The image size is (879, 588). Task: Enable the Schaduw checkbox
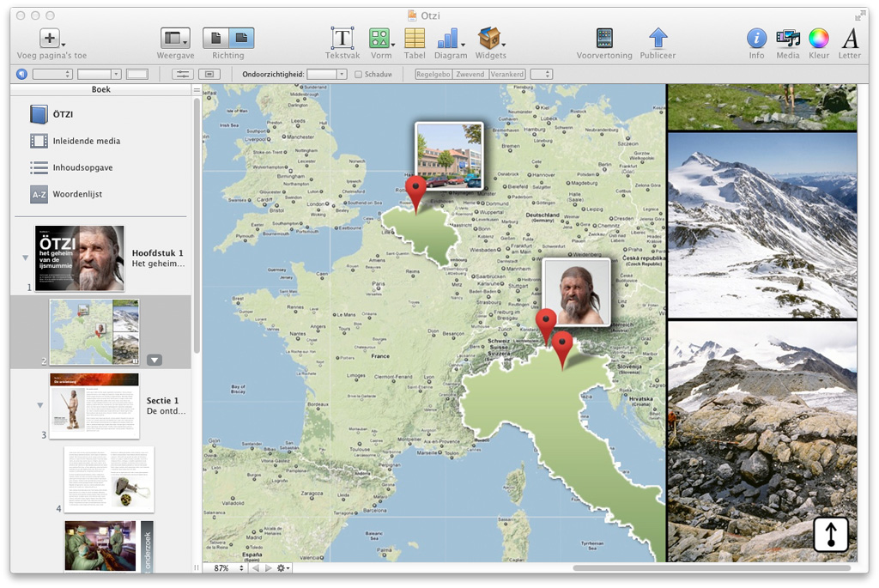point(359,75)
